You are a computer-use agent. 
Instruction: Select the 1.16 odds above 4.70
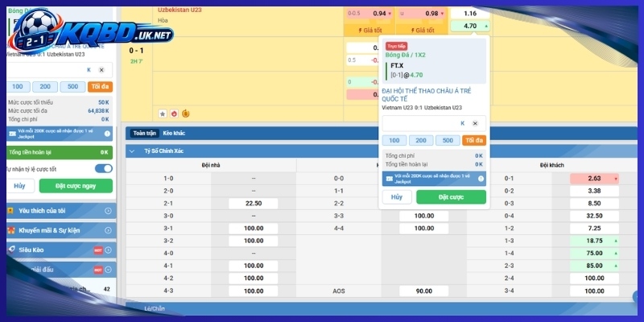click(x=470, y=14)
